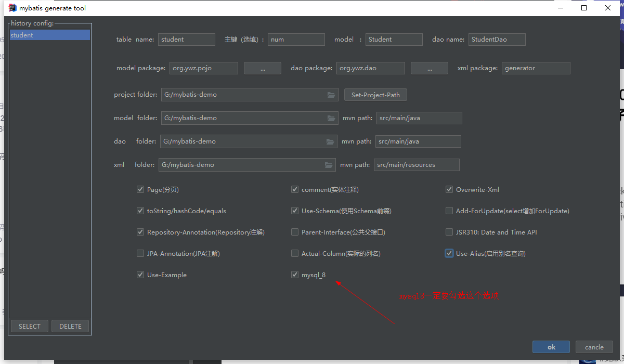Click the SELECT history button
Image resolution: width=624 pixels, height=364 pixels.
[30, 326]
